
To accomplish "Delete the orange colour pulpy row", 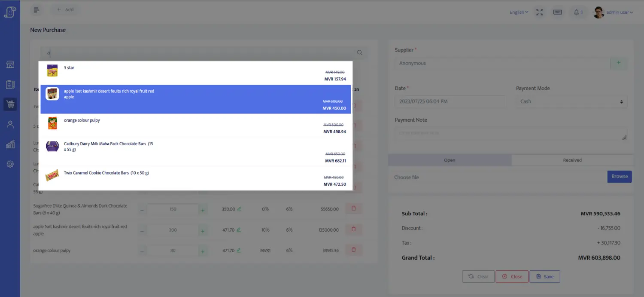I will click(354, 250).
